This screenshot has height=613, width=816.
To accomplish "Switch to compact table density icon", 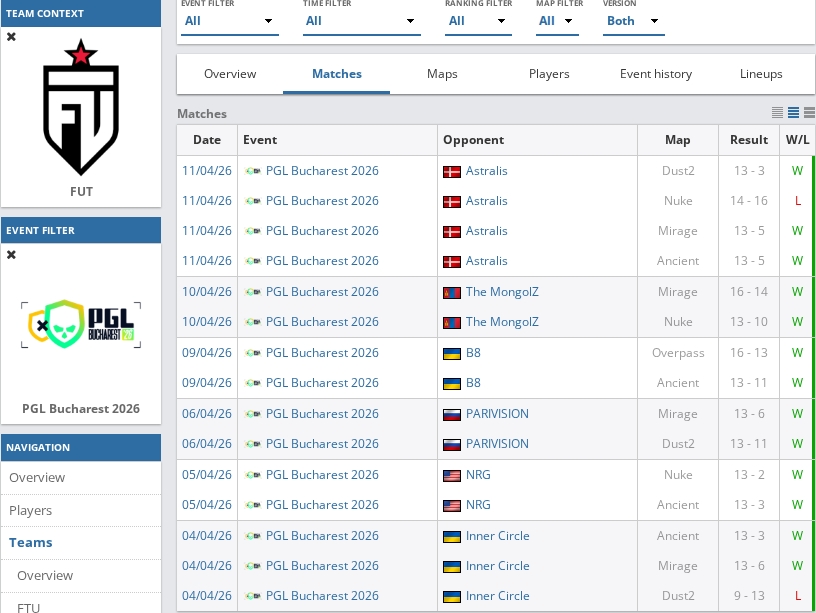I will (777, 112).
